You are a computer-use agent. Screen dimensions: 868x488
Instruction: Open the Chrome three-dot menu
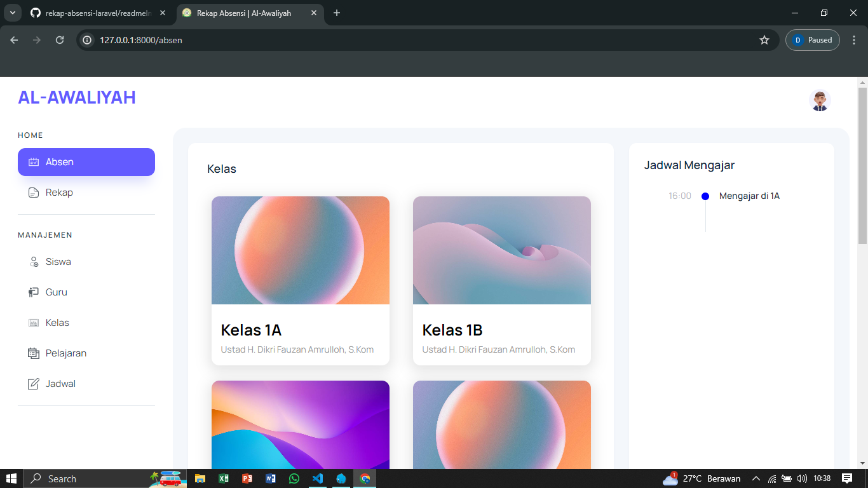pos(854,40)
